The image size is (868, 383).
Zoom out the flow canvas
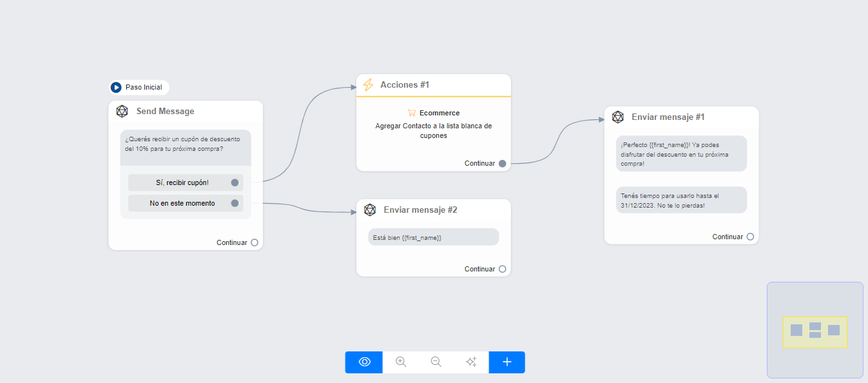(x=436, y=362)
